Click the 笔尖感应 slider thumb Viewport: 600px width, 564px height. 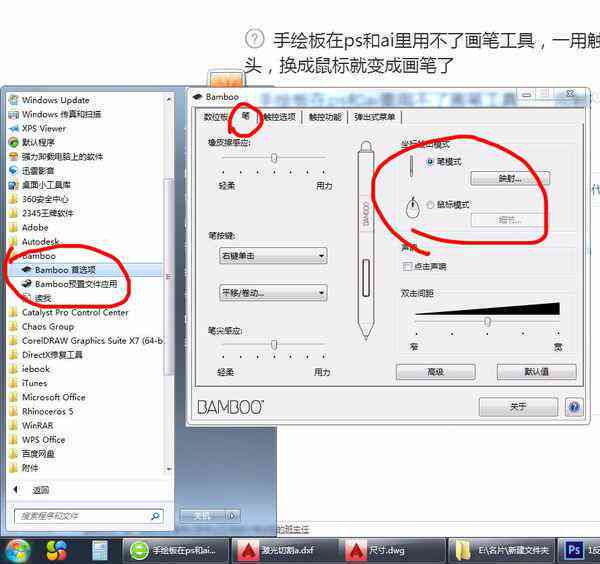coord(274,344)
